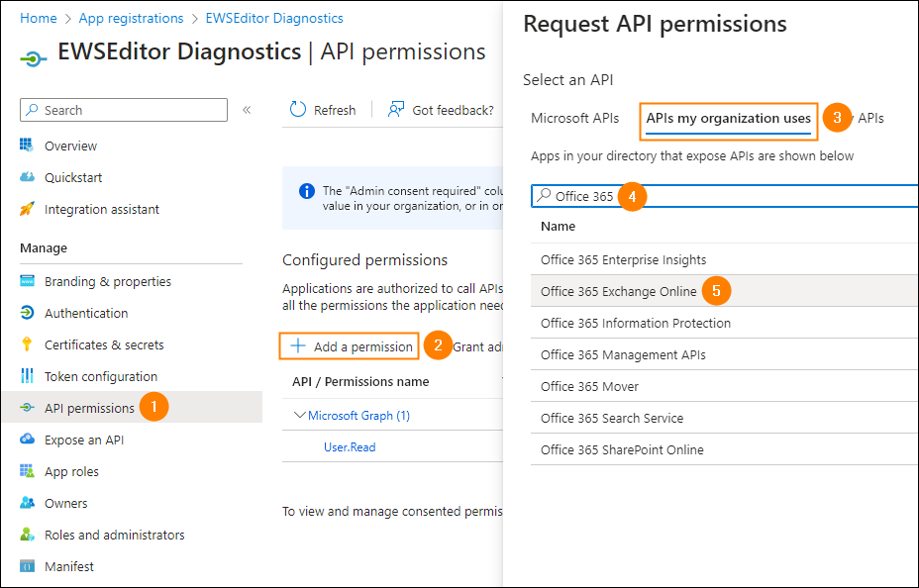Click the Quickstart cloud icon
This screenshot has height=588, width=919.
click(x=27, y=177)
